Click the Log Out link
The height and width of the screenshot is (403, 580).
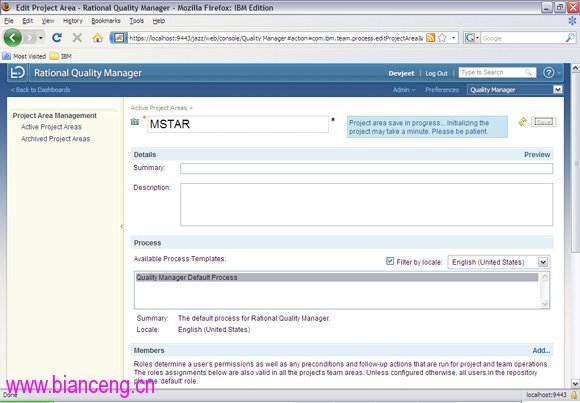[436, 73]
